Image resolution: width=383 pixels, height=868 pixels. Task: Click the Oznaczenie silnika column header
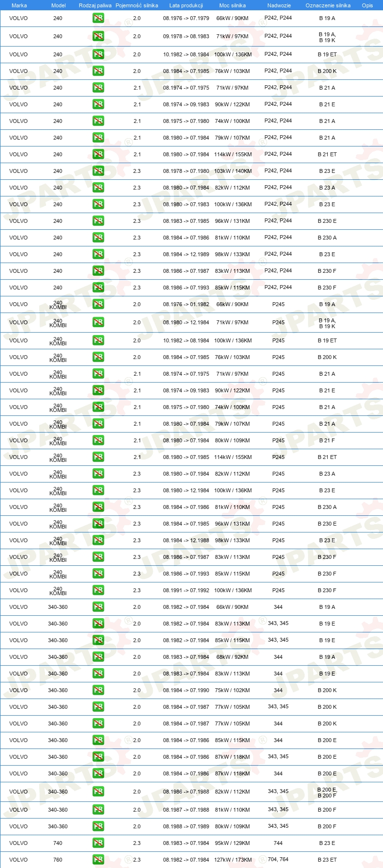pyautogui.click(x=328, y=5)
